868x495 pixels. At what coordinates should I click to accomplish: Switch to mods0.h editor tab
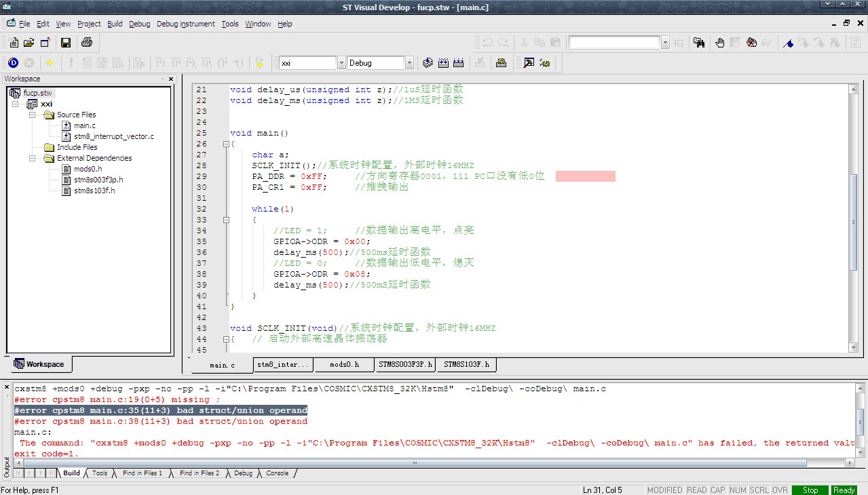[344, 365]
